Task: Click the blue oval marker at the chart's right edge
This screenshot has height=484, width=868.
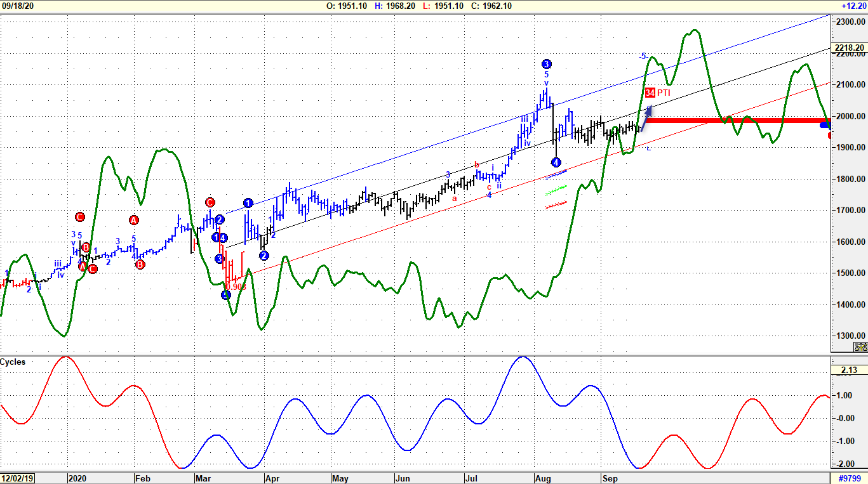Action: pyautogui.click(x=824, y=125)
